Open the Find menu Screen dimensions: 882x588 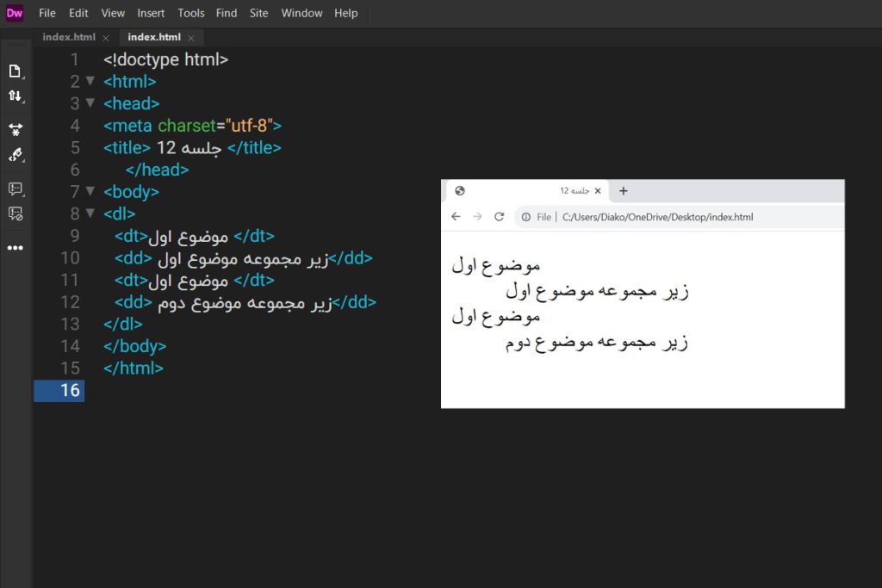coord(227,13)
